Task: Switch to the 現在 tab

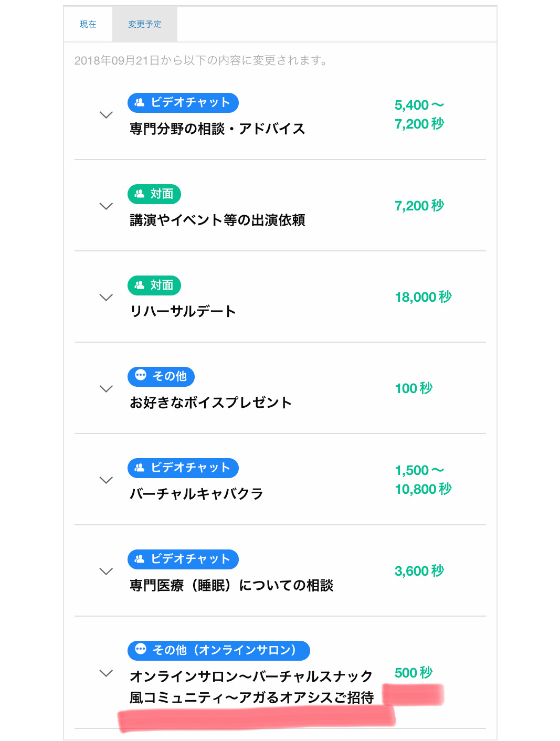Action: click(88, 24)
